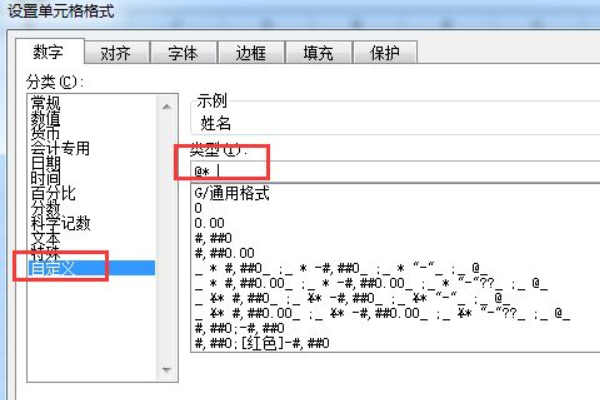Select 分数 category
Screen dimensions: 600x400
coord(46,208)
